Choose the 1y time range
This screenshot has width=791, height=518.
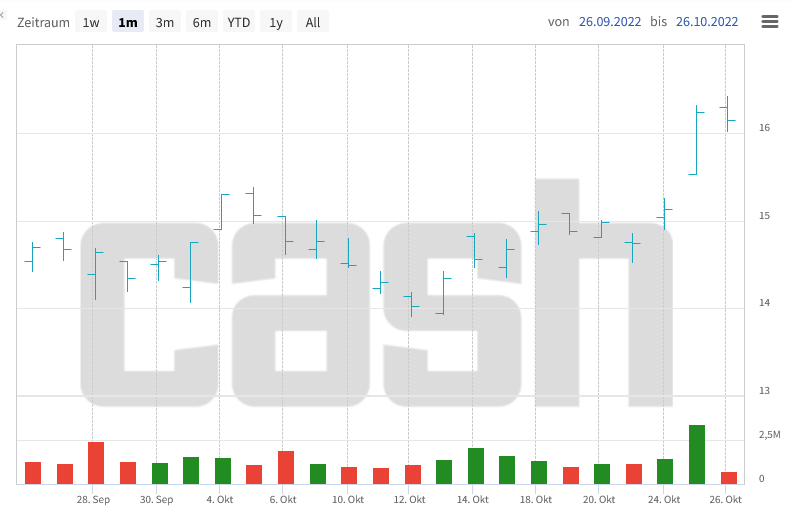pyautogui.click(x=276, y=22)
